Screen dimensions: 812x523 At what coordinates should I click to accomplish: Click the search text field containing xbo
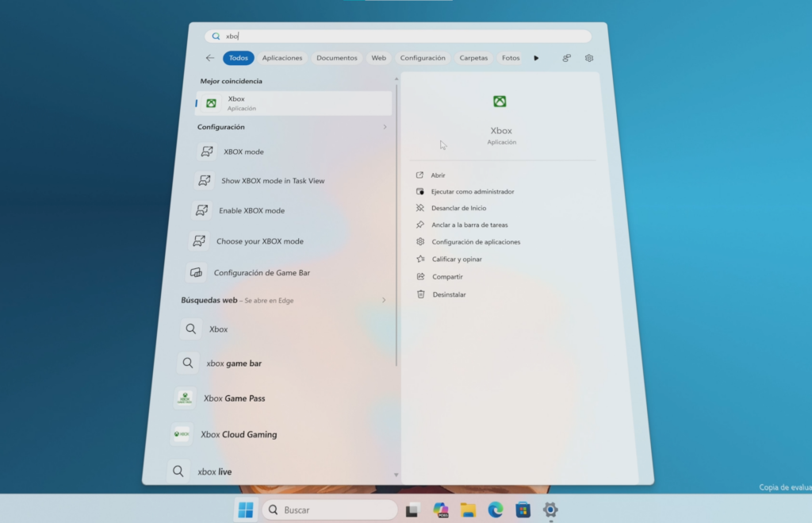[x=398, y=37]
